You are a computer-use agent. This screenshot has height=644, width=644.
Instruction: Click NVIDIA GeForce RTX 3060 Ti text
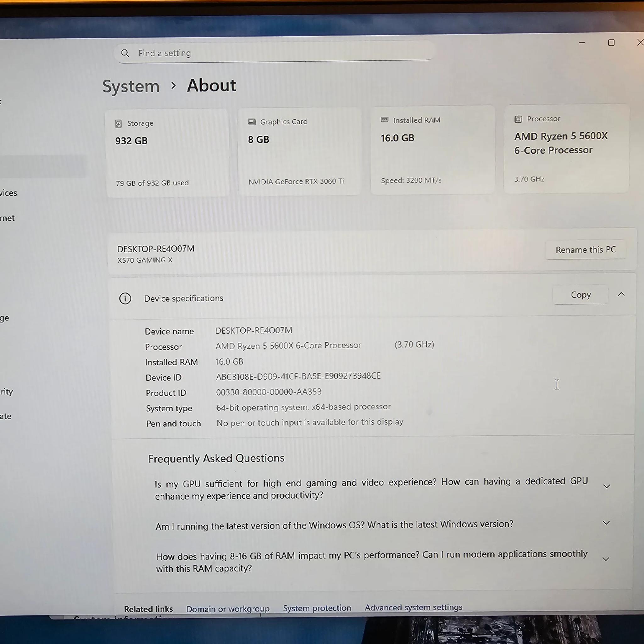296,182
